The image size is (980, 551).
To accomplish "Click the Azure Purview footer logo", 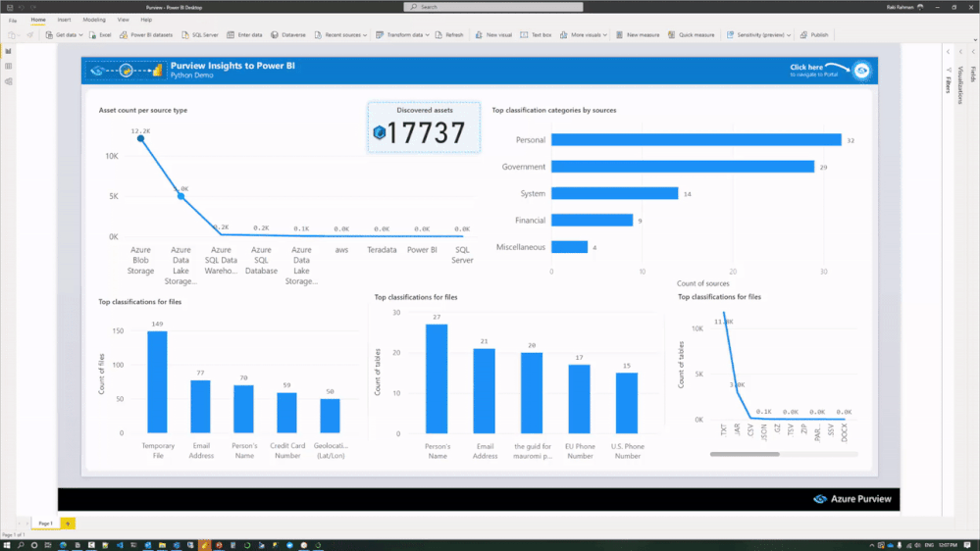I will pos(851,498).
